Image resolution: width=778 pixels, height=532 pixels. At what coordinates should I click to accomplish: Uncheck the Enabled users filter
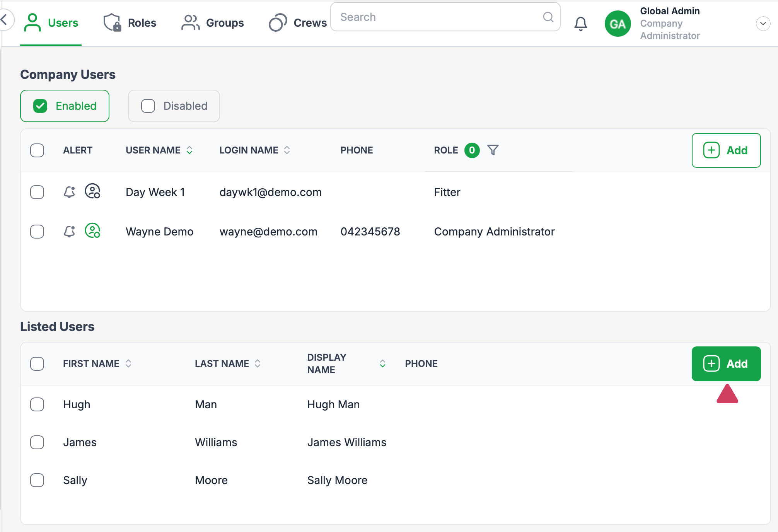(x=65, y=106)
